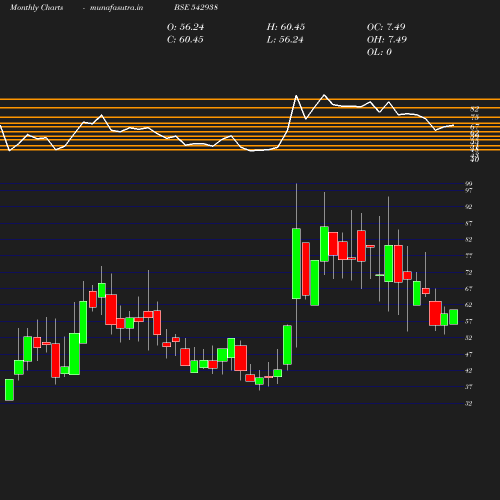Click the rightmost green candle of the price chart
Image resolution: width=500 pixels, height=500 pixels.
click(x=453, y=317)
